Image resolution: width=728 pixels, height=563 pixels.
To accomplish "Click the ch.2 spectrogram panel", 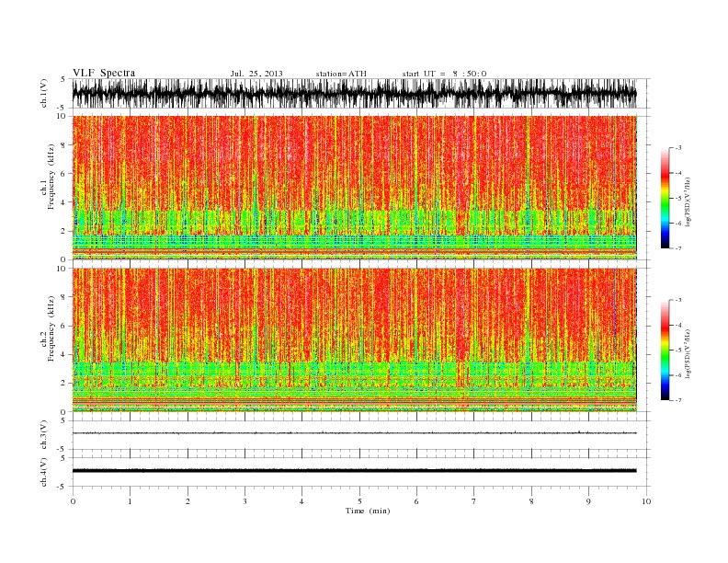I will point(354,339).
